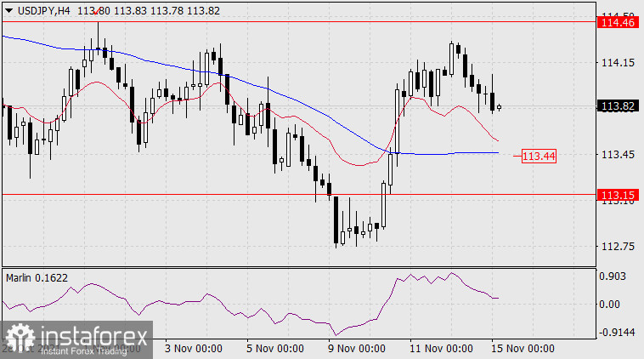Image resolution: width=644 pixels, height=359 pixels.
Task: Click the 3 Nov 00:00 date label
Action: pos(193,349)
